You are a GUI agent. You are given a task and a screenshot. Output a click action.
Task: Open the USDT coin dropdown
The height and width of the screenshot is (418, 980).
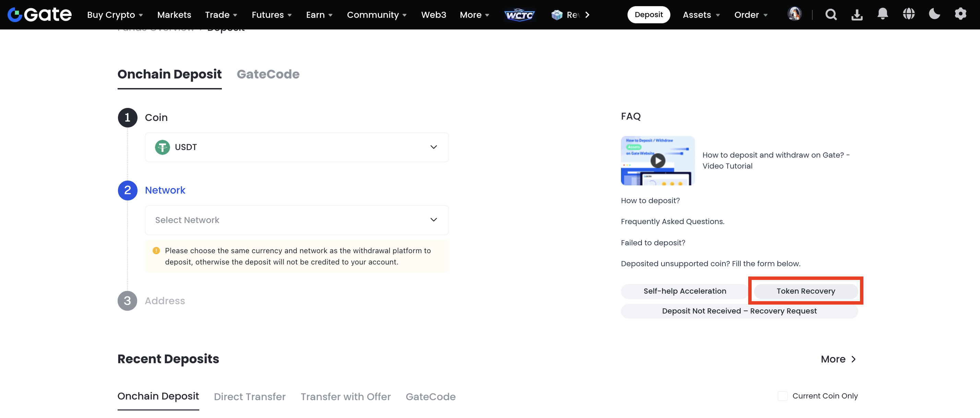click(x=296, y=147)
